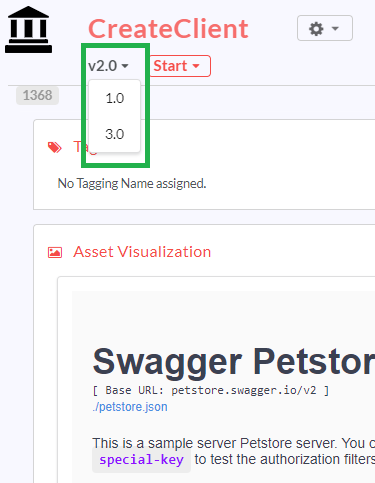Screen dimensions: 375x483
Task: Click the Swagger Petstore heading
Action: tap(234, 362)
